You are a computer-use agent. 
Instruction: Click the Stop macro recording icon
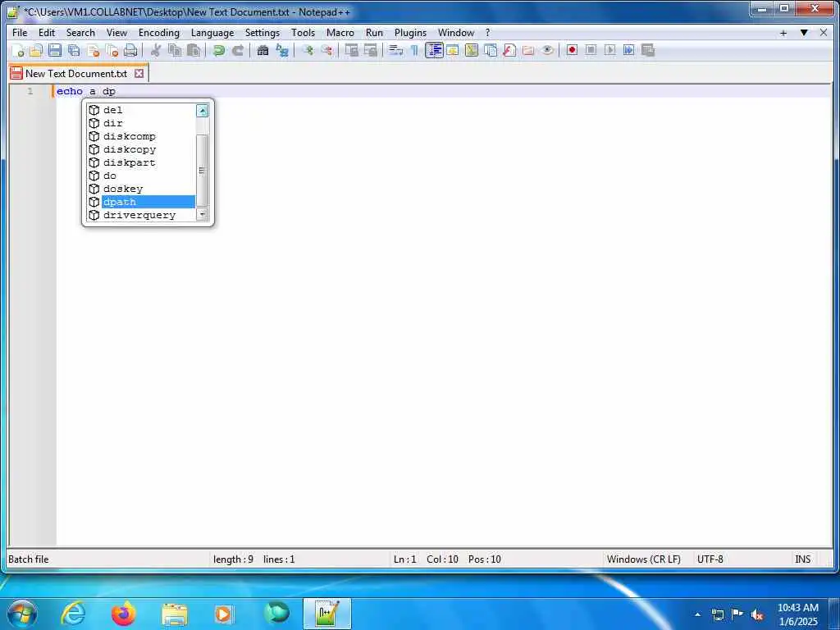click(591, 50)
